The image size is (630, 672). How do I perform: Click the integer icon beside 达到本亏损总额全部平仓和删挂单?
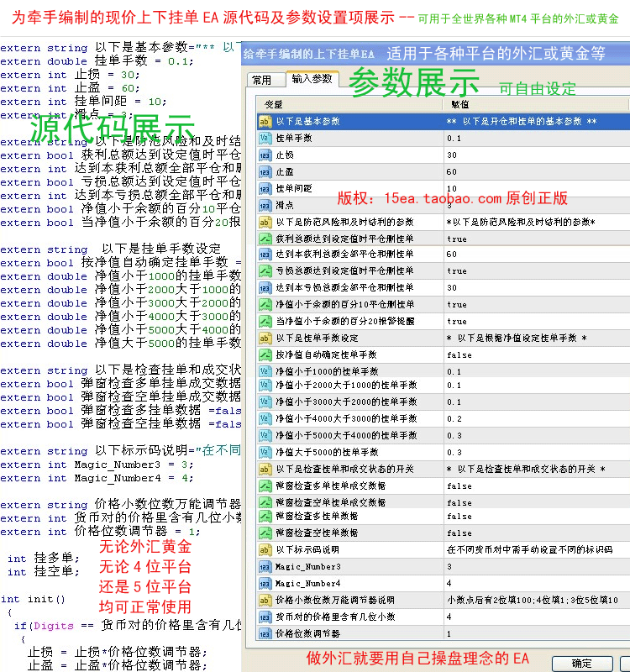265,287
